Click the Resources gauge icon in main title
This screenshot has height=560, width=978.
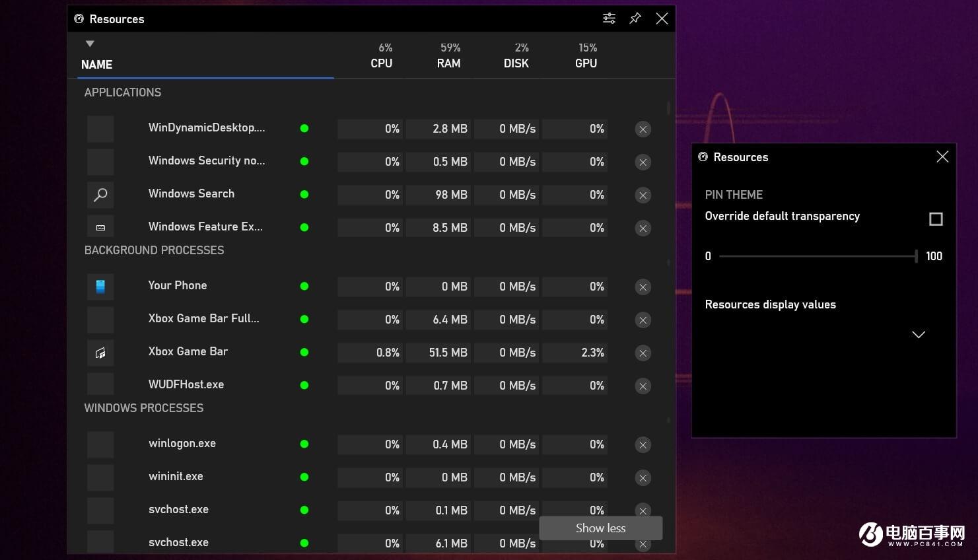(79, 18)
